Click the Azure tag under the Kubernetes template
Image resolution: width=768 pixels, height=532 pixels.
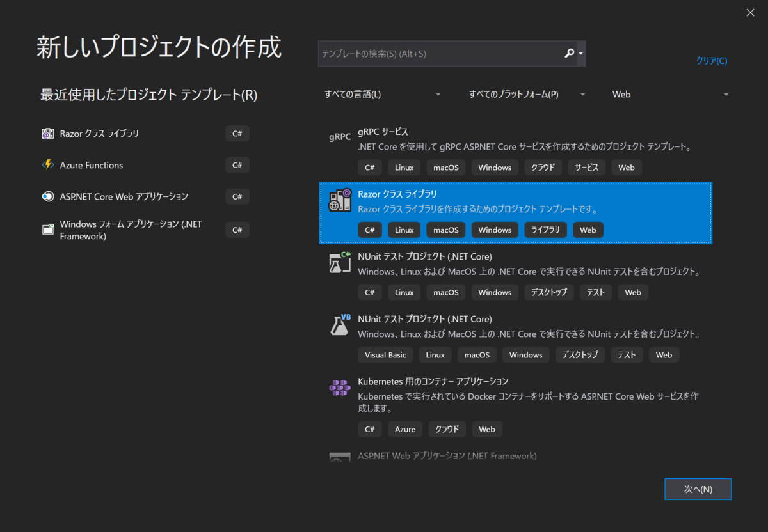point(404,428)
